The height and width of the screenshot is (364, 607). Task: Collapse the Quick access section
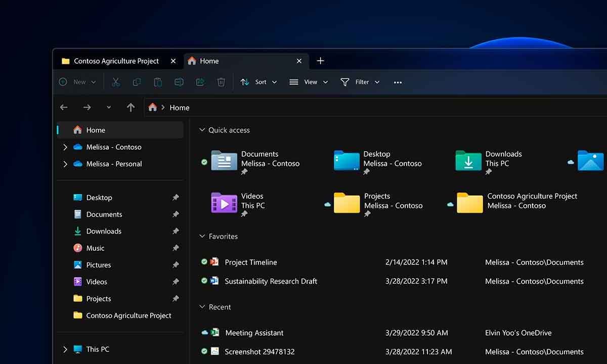[202, 130]
